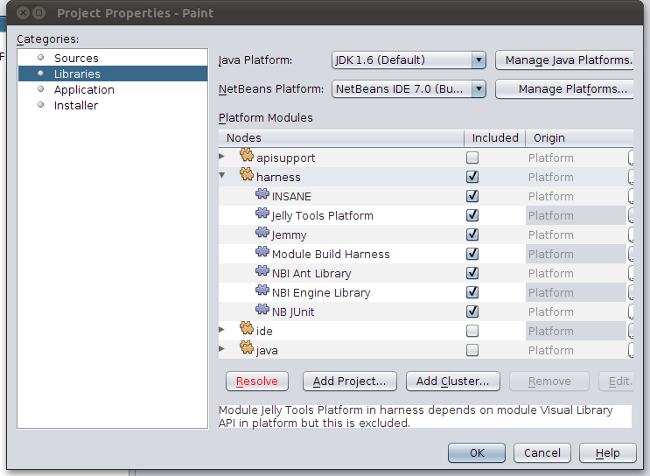Click the Add Cluster... button
The width and height of the screenshot is (650, 476).
tap(453, 381)
